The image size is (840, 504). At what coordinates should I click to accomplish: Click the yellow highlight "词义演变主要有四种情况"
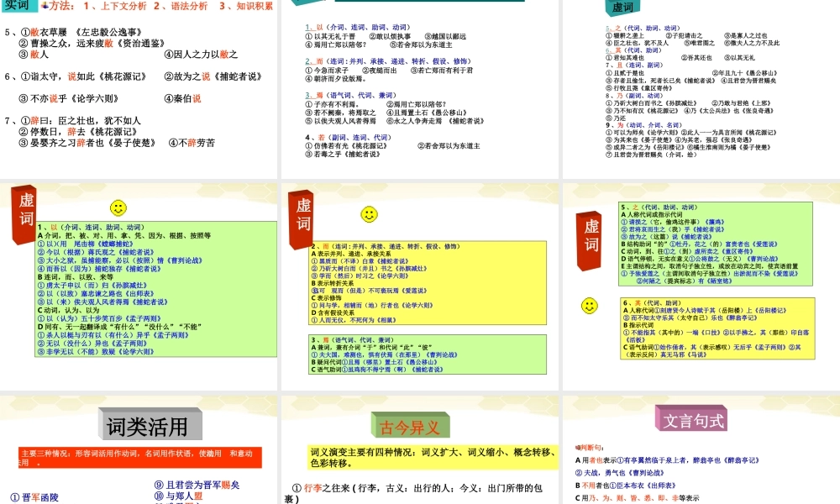(433, 457)
